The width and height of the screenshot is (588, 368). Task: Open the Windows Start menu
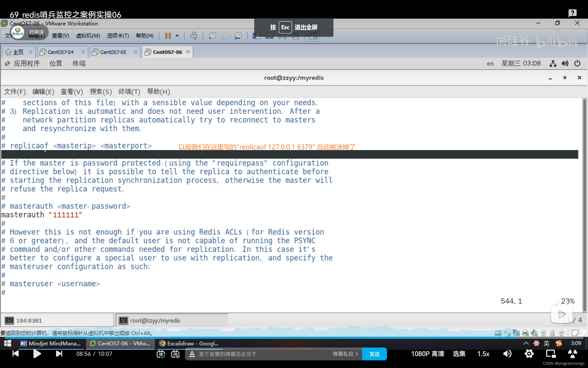pos(8,343)
